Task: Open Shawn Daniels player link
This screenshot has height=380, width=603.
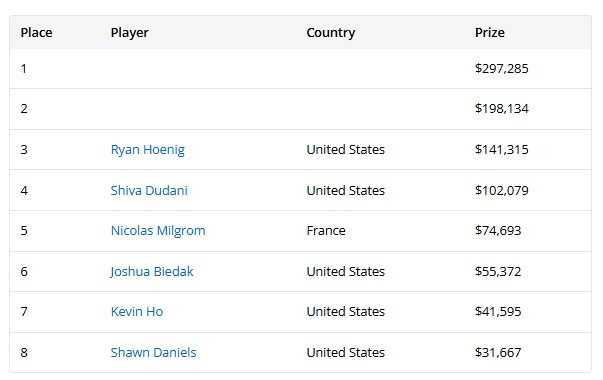Action: 153,352
